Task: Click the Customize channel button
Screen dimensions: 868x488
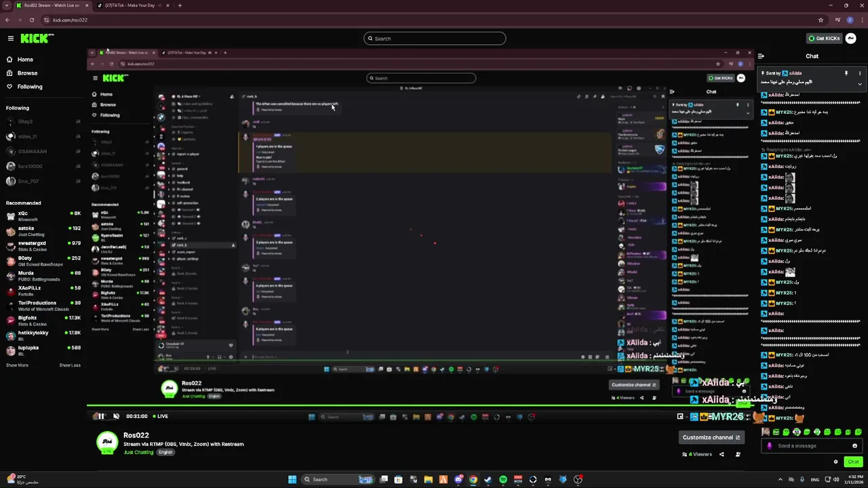Action: coord(711,437)
